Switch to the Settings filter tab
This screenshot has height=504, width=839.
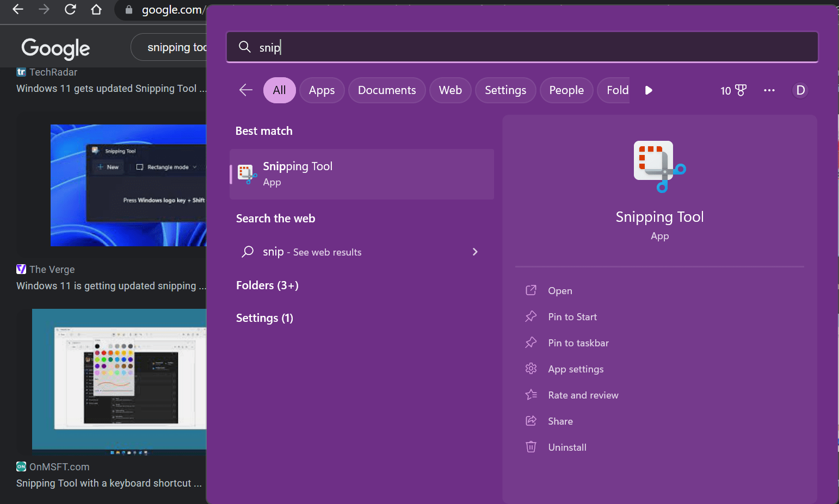(x=505, y=90)
